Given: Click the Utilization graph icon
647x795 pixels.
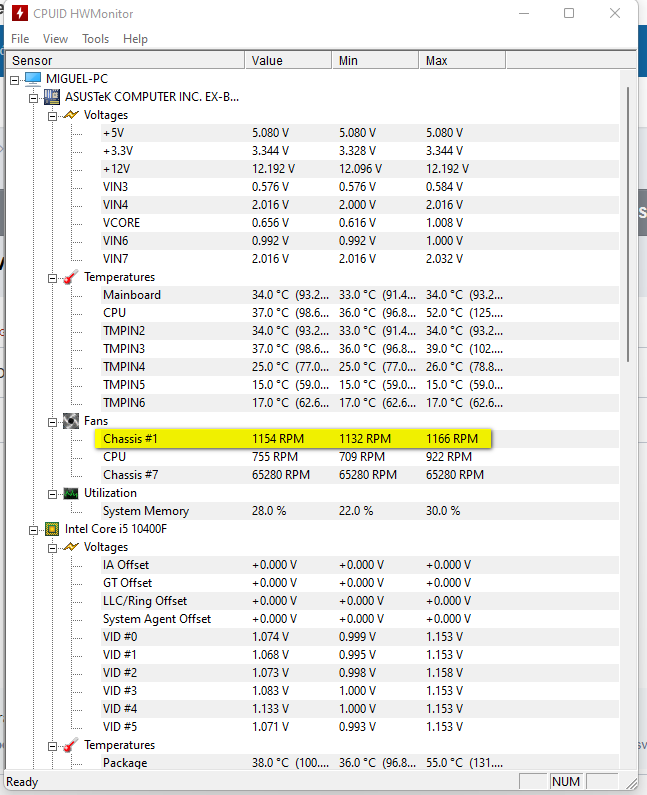Looking at the screenshot, I should [71, 493].
